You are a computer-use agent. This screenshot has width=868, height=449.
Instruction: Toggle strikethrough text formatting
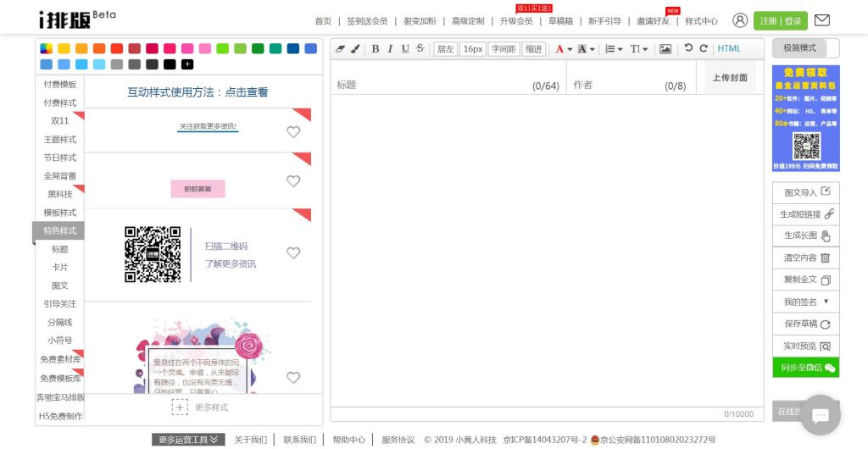coord(420,49)
